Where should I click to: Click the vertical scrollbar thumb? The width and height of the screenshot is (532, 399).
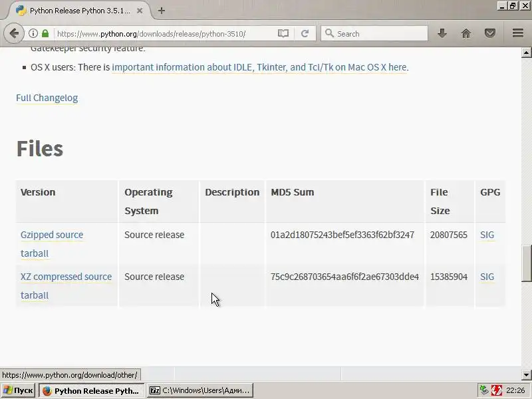pyautogui.click(x=527, y=263)
